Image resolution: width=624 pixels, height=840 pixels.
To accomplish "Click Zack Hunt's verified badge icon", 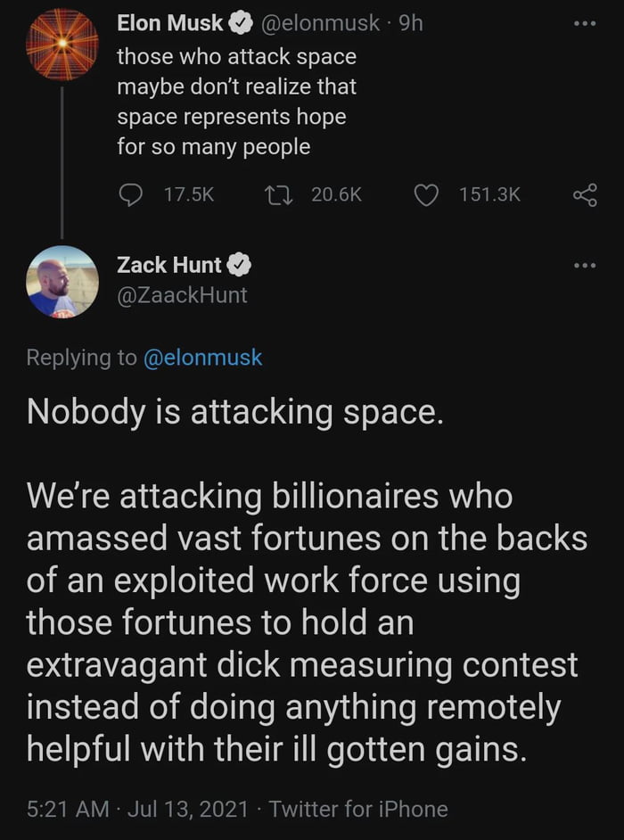I will 236,264.
